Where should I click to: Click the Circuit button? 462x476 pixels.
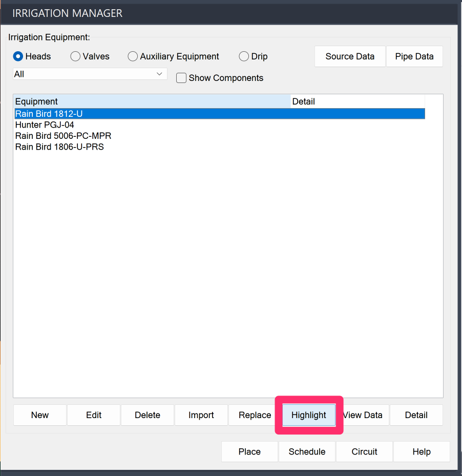(x=364, y=452)
